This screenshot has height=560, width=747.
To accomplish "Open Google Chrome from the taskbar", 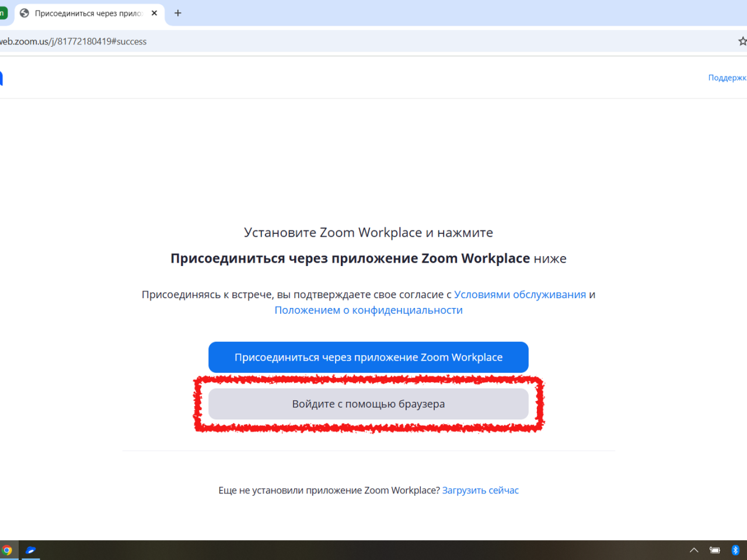I will click(x=8, y=549).
